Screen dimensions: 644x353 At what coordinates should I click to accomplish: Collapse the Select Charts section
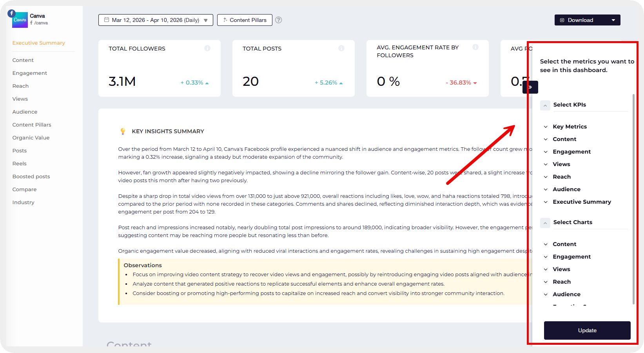pyautogui.click(x=545, y=223)
